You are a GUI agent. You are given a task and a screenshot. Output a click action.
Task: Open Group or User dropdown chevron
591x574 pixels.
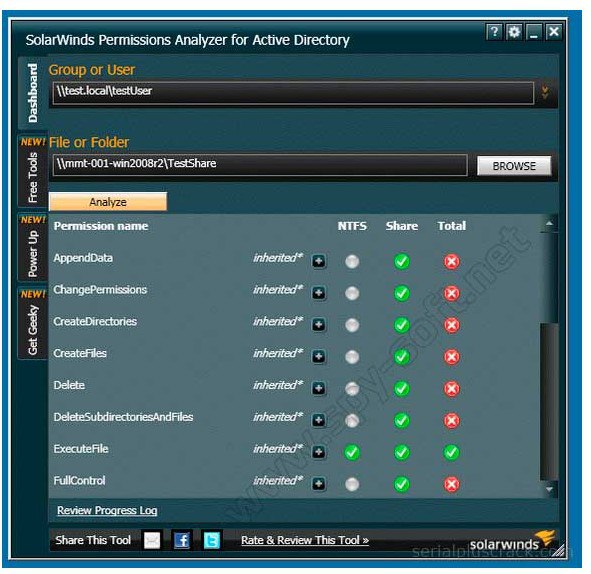click(x=545, y=92)
